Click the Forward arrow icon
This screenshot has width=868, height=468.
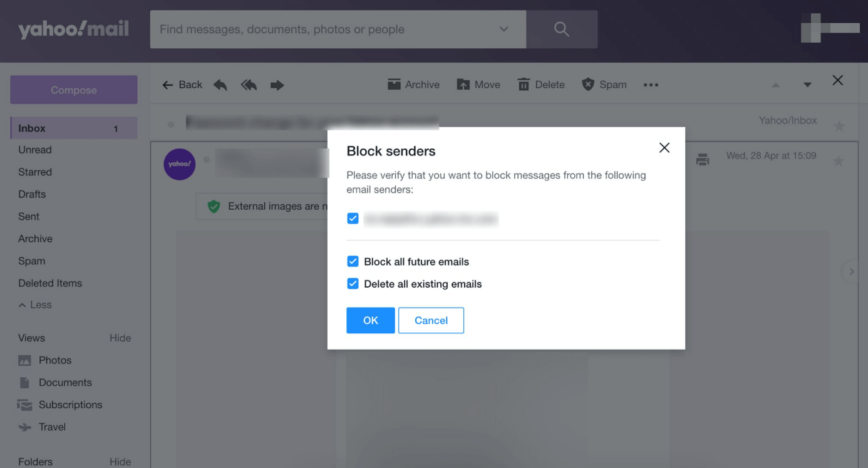pyautogui.click(x=277, y=85)
